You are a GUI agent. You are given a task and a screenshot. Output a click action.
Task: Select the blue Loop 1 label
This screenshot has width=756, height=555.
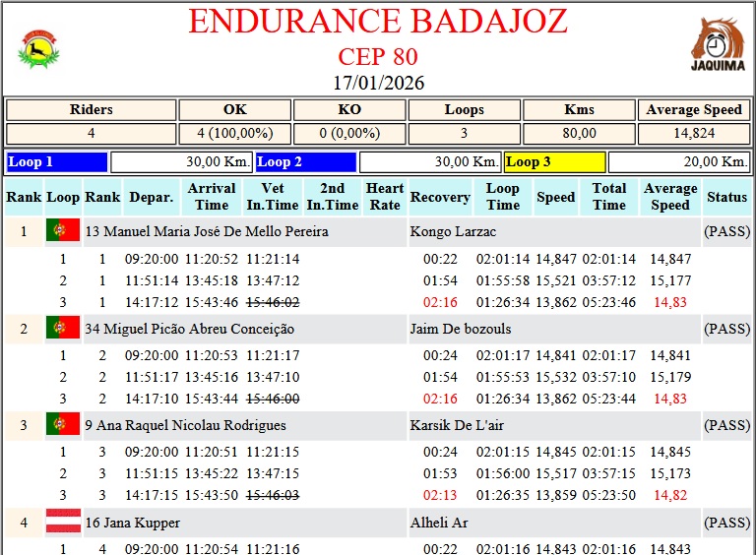pyautogui.click(x=56, y=162)
